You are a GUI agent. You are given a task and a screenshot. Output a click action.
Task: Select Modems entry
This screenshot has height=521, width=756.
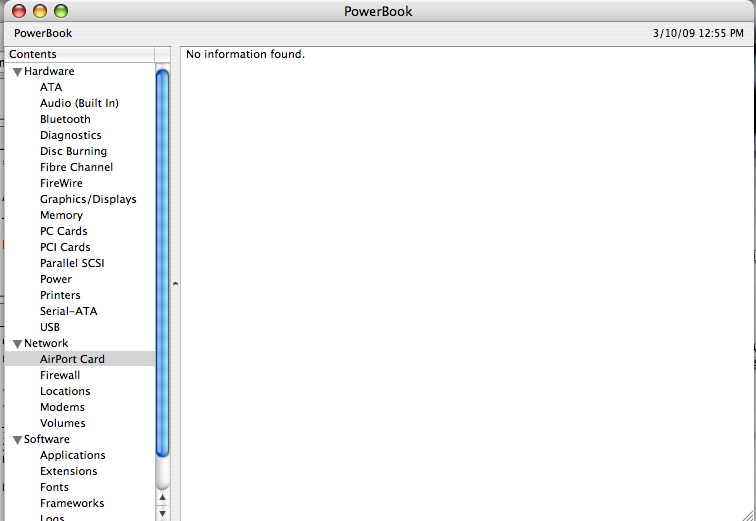click(62, 407)
